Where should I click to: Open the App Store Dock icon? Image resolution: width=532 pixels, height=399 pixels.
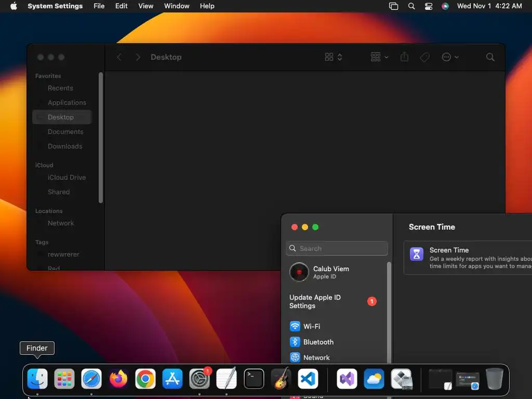coord(172,379)
